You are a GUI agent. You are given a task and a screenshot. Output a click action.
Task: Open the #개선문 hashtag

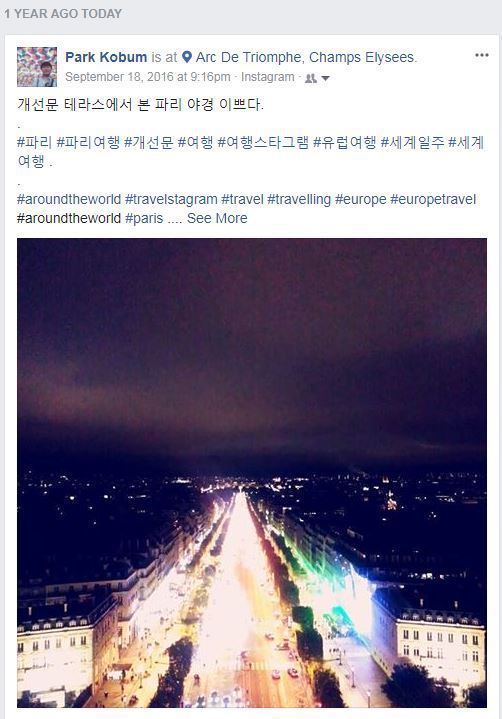pos(149,143)
